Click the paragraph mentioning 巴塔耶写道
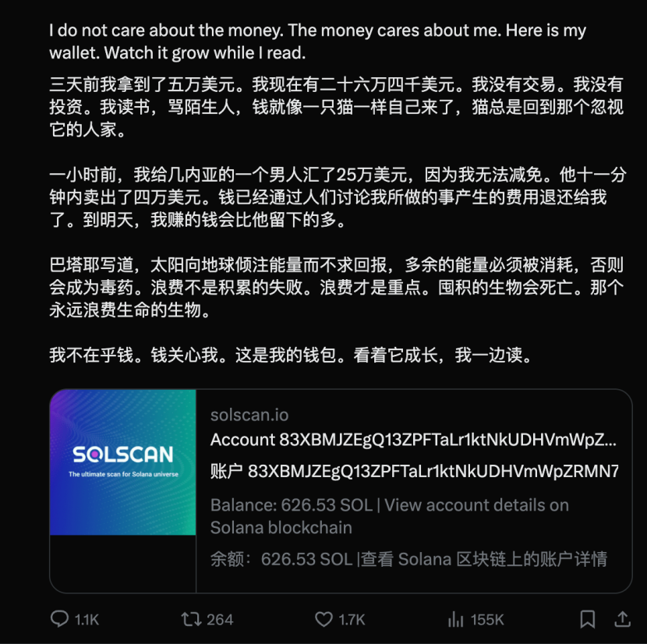Viewport: 647px width, 644px height. point(336,288)
